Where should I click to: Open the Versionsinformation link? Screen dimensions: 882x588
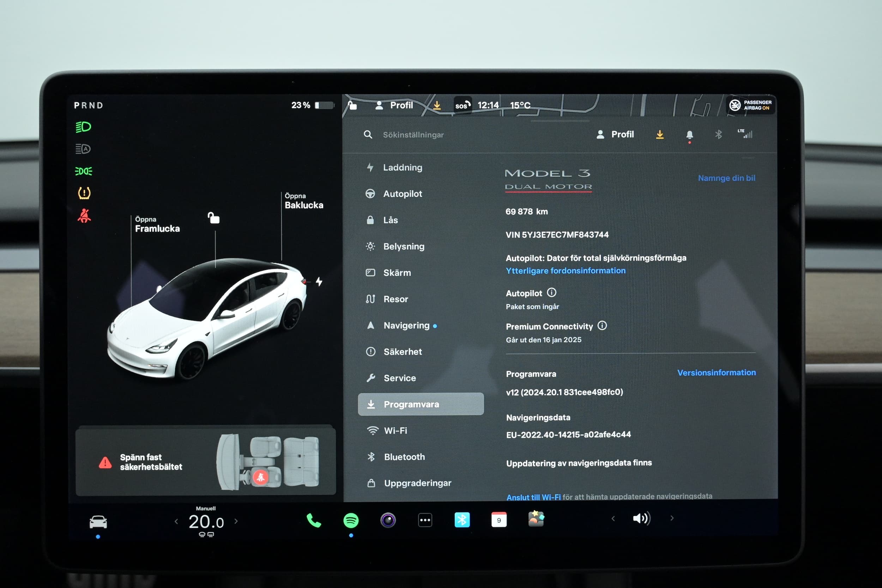pyautogui.click(x=716, y=372)
